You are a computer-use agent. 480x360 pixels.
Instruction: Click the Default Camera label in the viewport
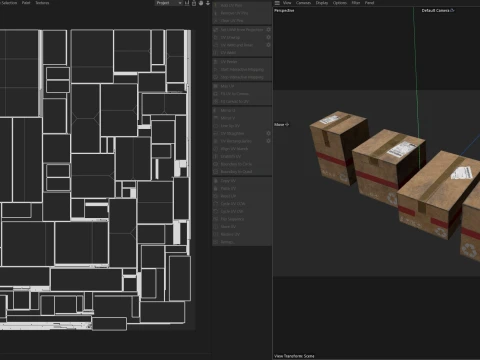pos(435,10)
